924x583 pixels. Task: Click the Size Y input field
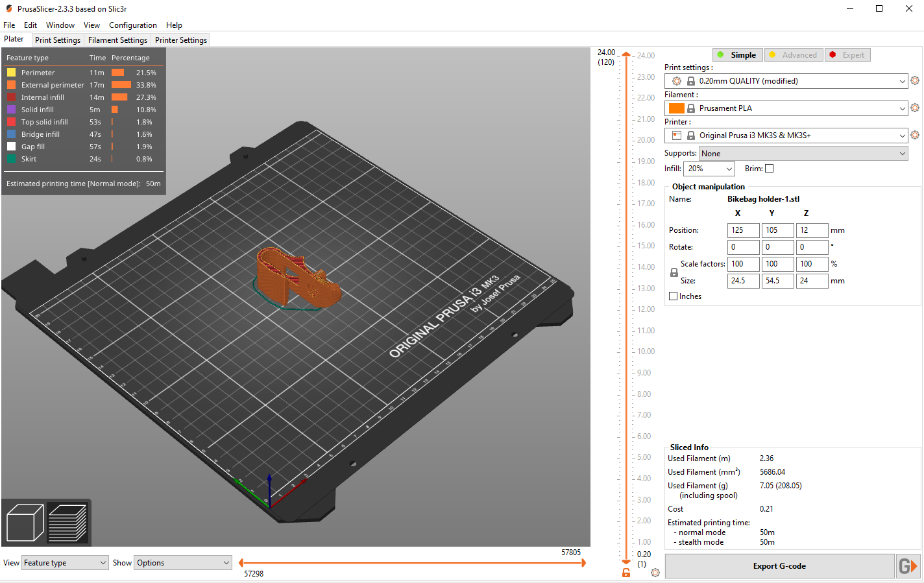pyautogui.click(x=778, y=281)
